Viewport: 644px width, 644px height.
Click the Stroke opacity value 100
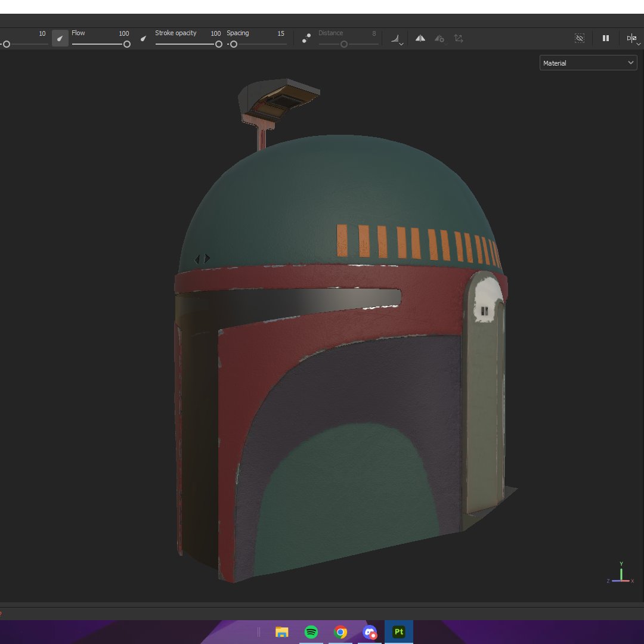pos(216,33)
